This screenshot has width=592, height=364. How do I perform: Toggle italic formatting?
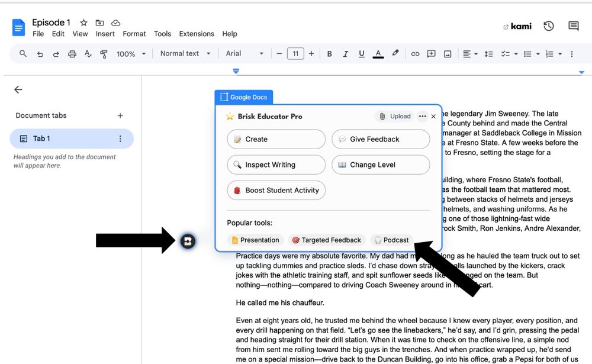click(345, 54)
